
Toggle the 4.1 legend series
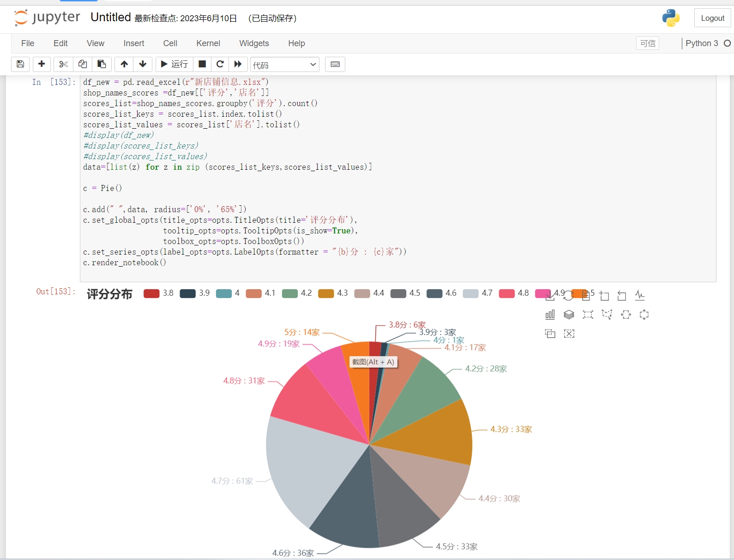260,293
